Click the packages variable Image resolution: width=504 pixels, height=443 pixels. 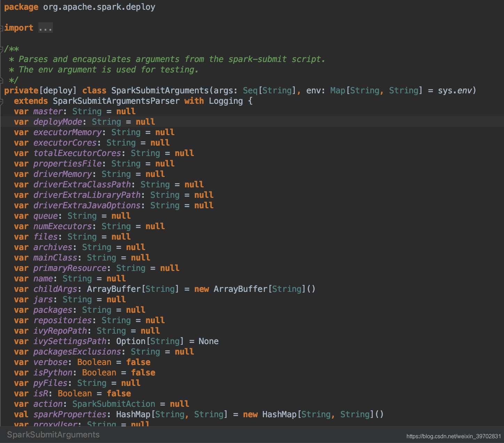click(x=53, y=310)
